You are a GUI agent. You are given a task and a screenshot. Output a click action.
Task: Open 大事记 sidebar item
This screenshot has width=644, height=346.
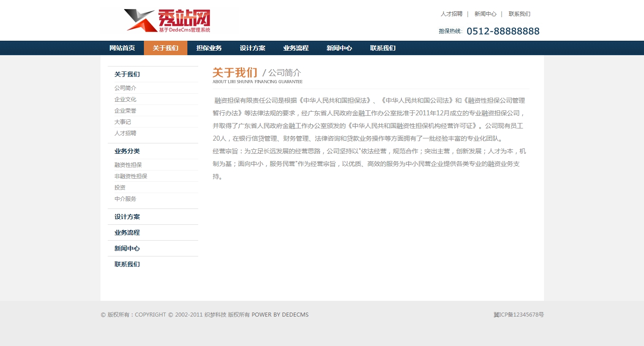pos(122,122)
